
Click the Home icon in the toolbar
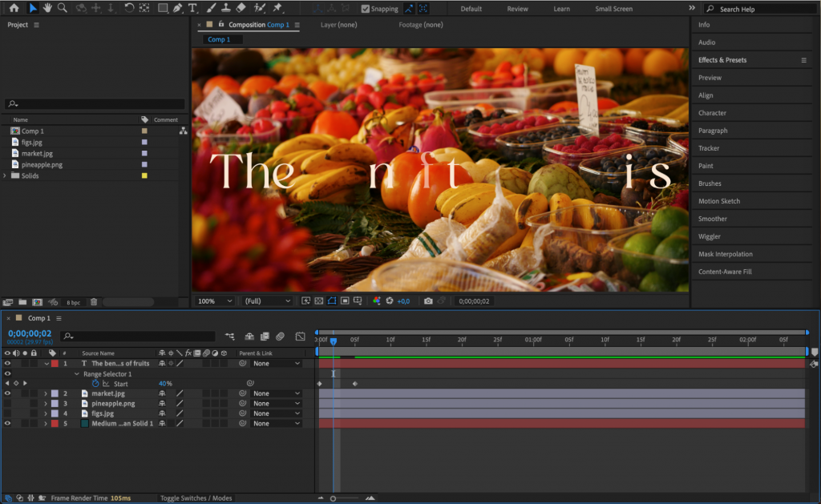click(15, 8)
